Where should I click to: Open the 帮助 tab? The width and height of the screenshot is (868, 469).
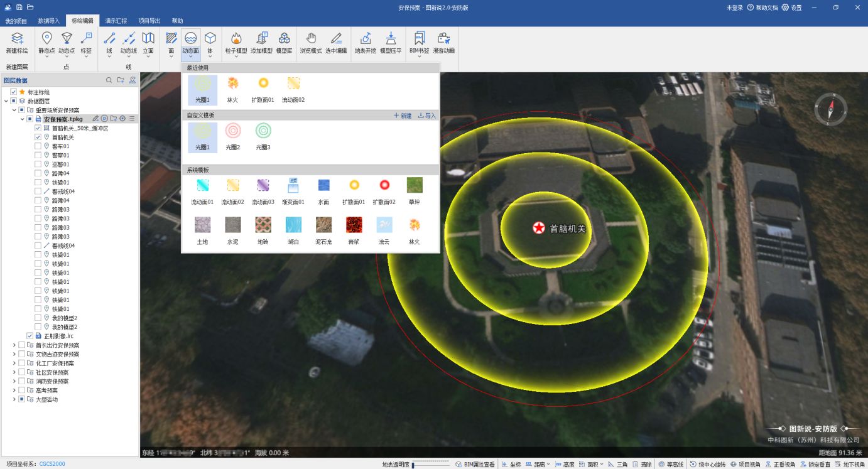[177, 21]
